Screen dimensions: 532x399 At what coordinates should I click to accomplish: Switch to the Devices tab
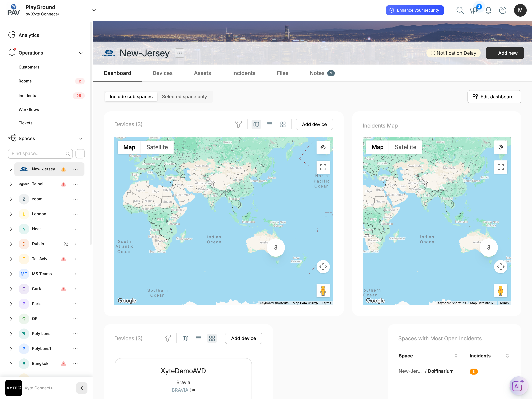coord(163,73)
